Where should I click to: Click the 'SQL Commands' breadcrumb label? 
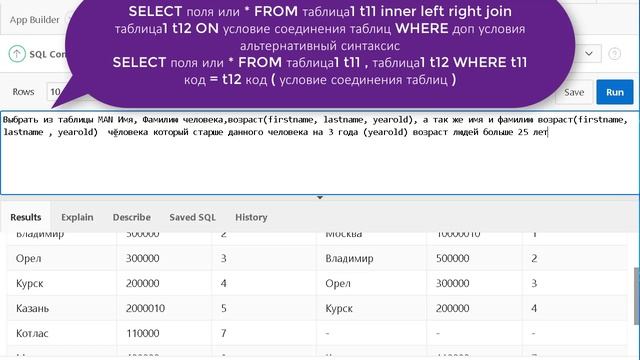click(49, 54)
